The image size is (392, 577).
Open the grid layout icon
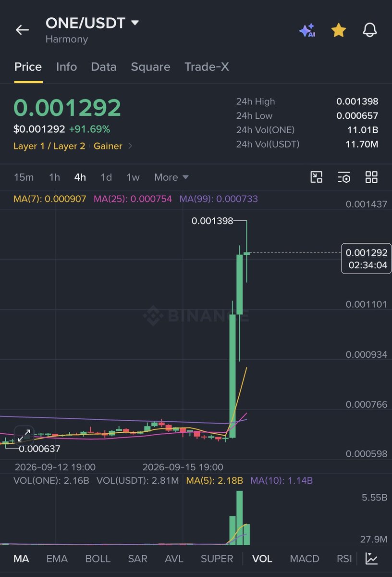pyautogui.click(x=371, y=177)
